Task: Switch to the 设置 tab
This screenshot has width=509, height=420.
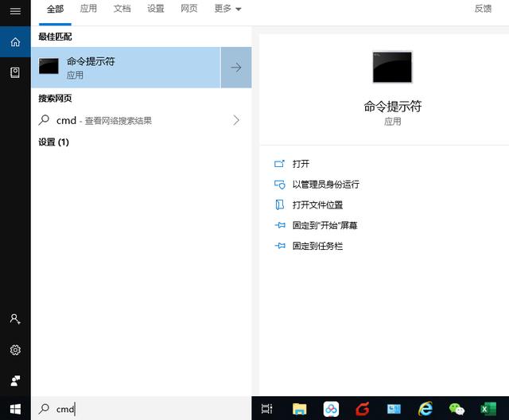Action: (156, 9)
